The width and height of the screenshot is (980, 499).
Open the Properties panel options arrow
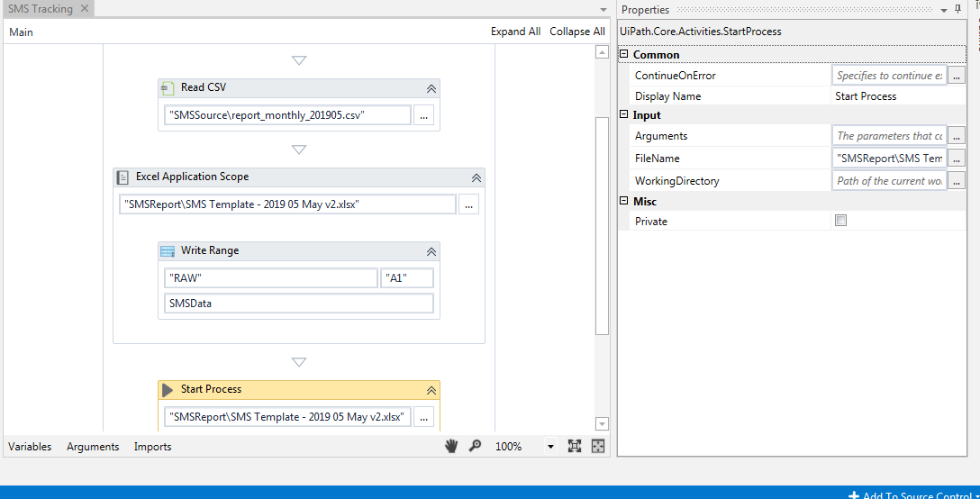pyautogui.click(x=944, y=10)
